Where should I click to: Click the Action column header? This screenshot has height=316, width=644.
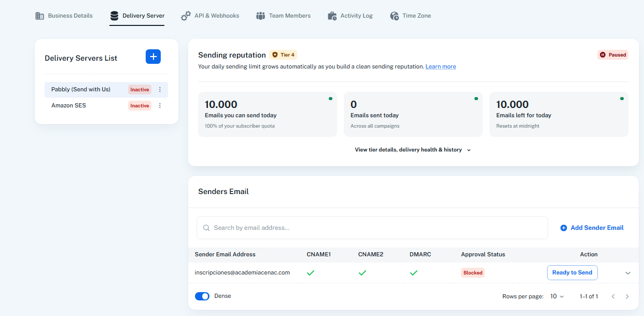[x=589, y=254]
